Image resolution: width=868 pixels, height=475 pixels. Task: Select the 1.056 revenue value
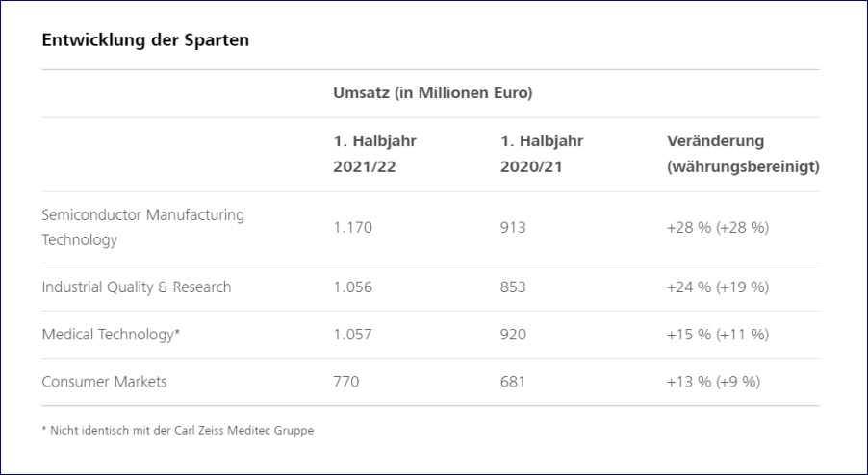click(x=352, y=287)
